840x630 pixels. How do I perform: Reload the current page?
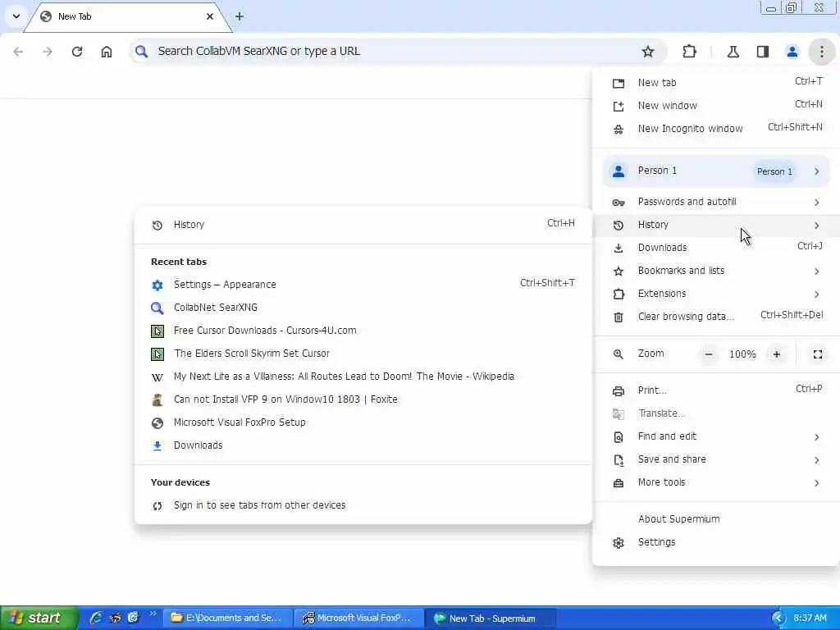pos(77,52)
